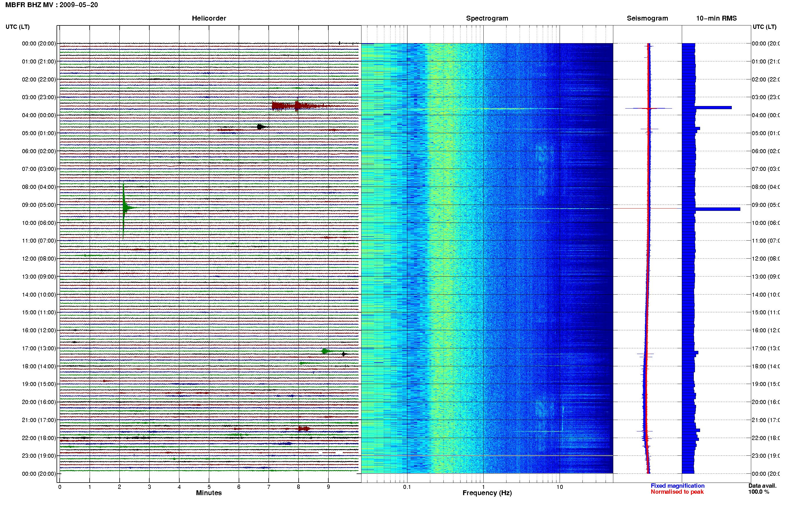
Task: Click the 'Fixed magnification' legend text
Action: coord(678,486)
